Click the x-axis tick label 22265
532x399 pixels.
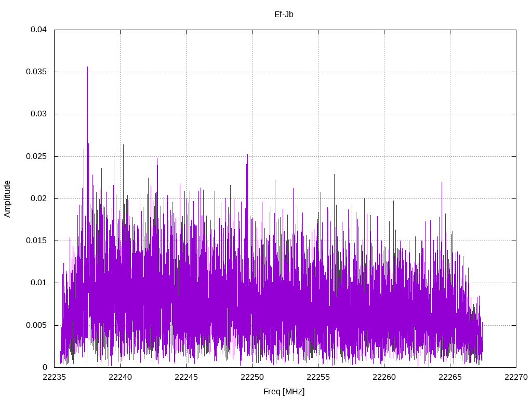click(x=450, y=377)
